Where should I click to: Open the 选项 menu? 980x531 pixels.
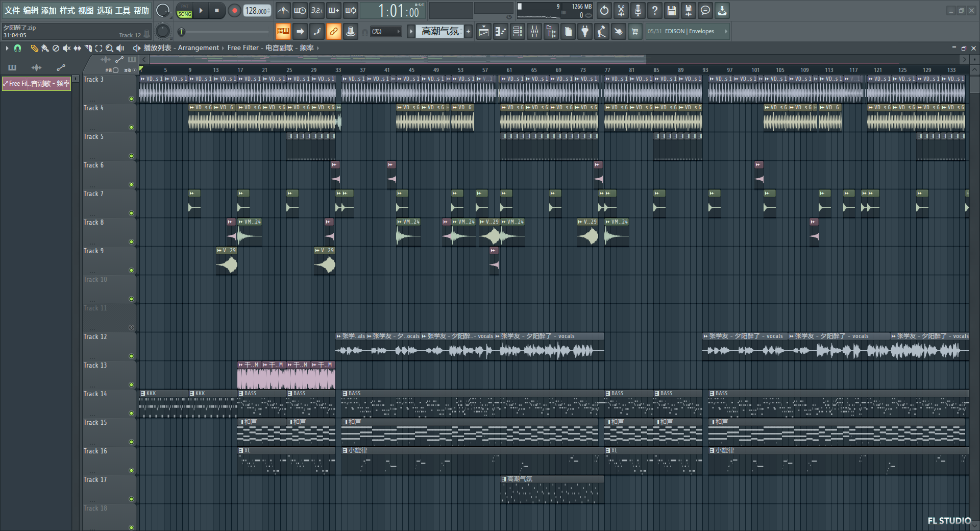(x=105, y=11)
